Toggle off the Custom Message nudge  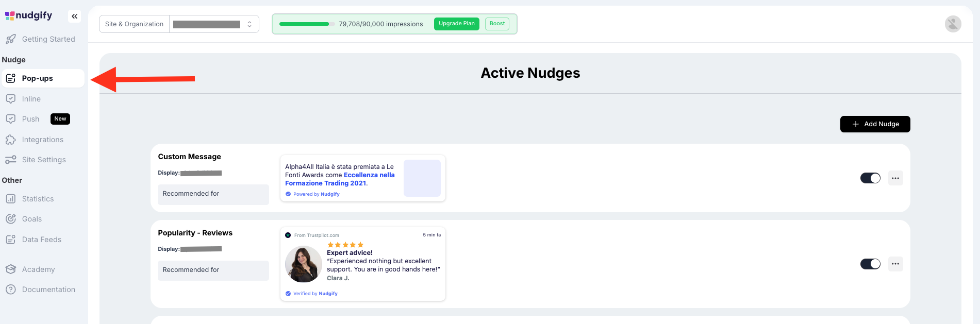[x=870, y=178]
